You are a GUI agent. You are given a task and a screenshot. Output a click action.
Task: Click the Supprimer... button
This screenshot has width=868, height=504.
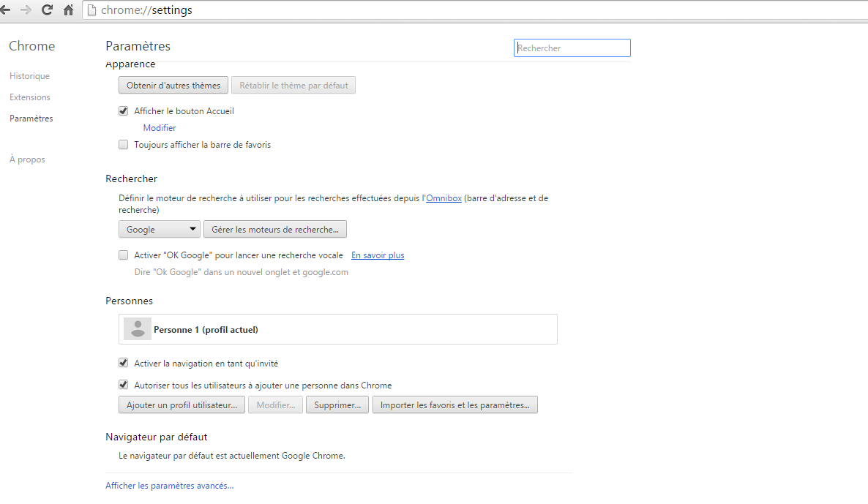[337, 405]
